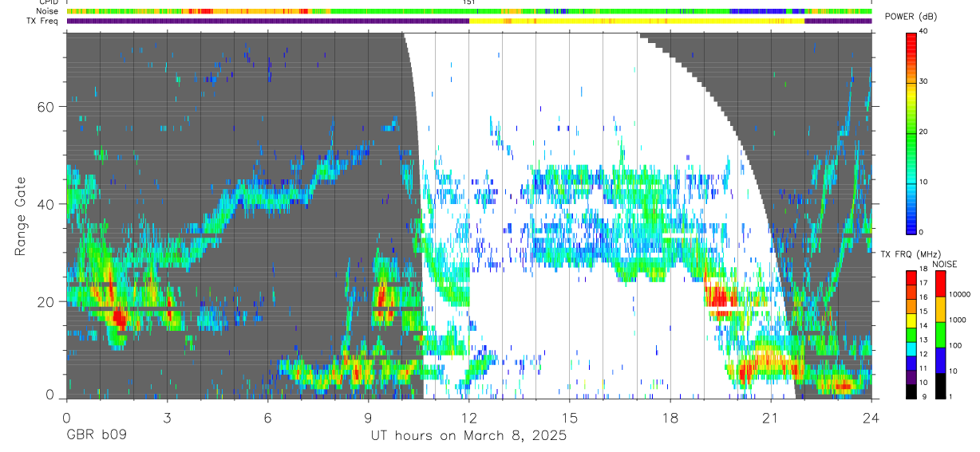Screen dimensions: 980x452
Task: Pick the blue 11-12 MHz frequency swatch
Action: 911,362
